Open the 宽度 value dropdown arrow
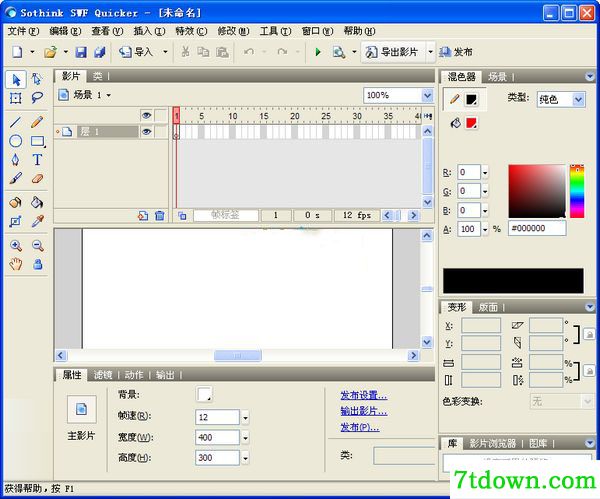600x499 pixels. tap(245, 437)
